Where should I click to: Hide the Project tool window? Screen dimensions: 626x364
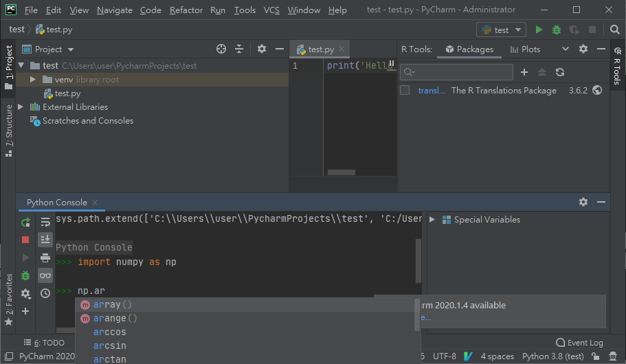click(280, 49)
